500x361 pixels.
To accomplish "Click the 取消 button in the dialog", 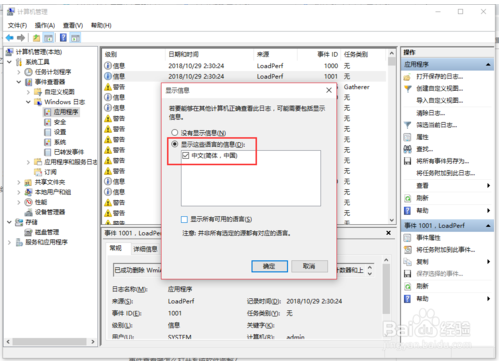I will tap(309, 266).
